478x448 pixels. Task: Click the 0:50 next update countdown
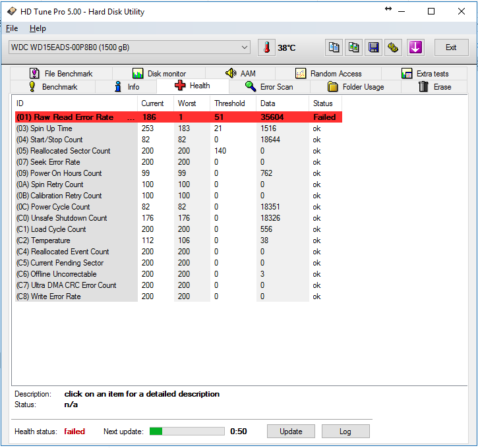click(x=239, y=432)
